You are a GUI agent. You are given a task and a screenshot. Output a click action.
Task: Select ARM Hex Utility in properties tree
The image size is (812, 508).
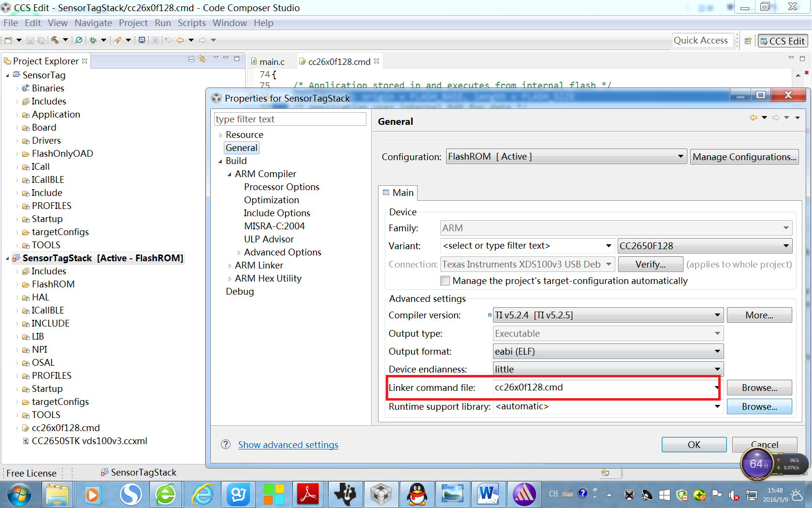point(268,278)
